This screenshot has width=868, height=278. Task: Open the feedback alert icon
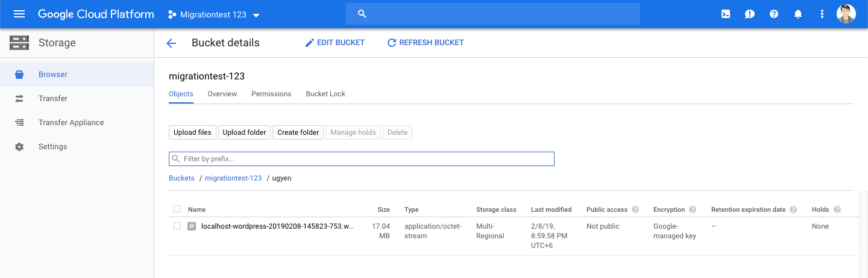click(750, 14)
